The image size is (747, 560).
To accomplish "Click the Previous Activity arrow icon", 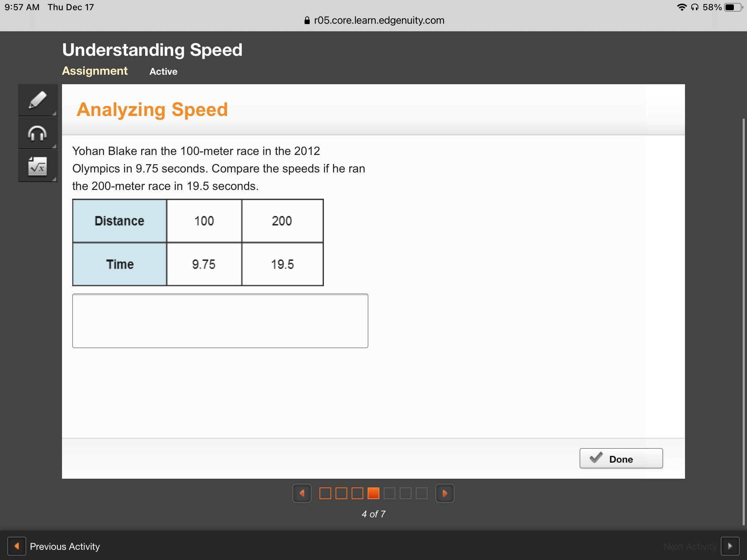I will (17, 546).
